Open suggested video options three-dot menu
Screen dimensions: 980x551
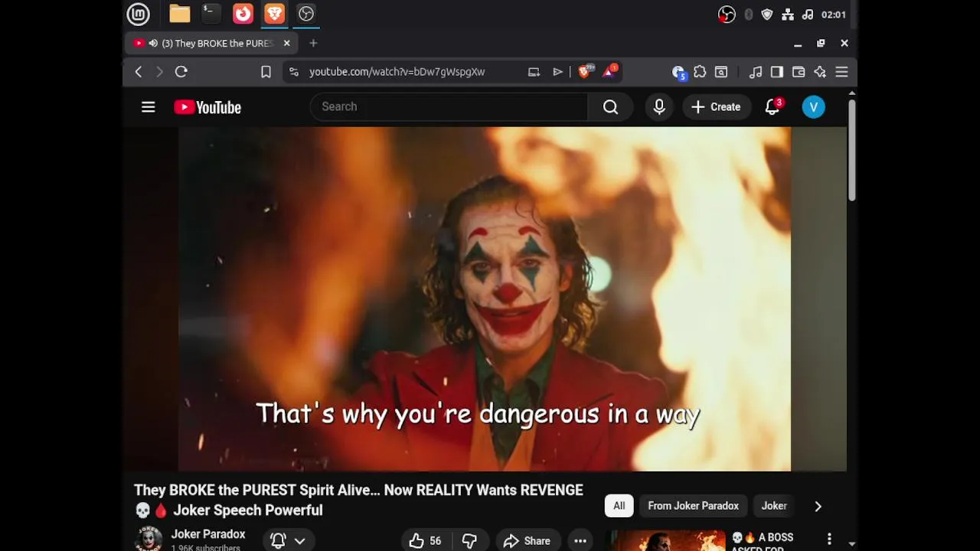click(x=829, y=540)
